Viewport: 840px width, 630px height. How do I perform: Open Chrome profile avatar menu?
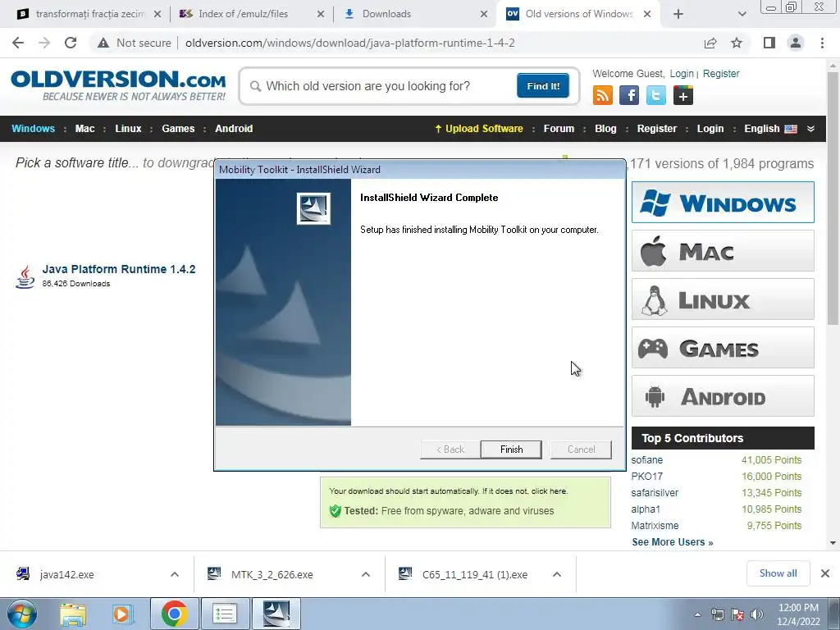click(x=796, y=43)
